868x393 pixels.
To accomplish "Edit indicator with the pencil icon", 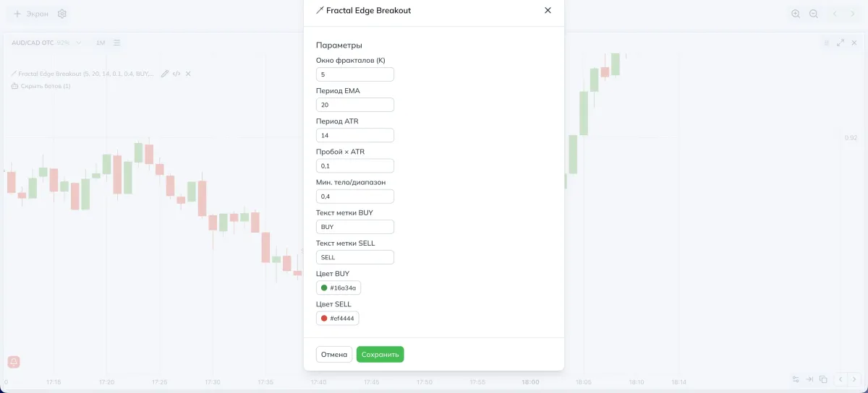I will click(x=165, y=74).
